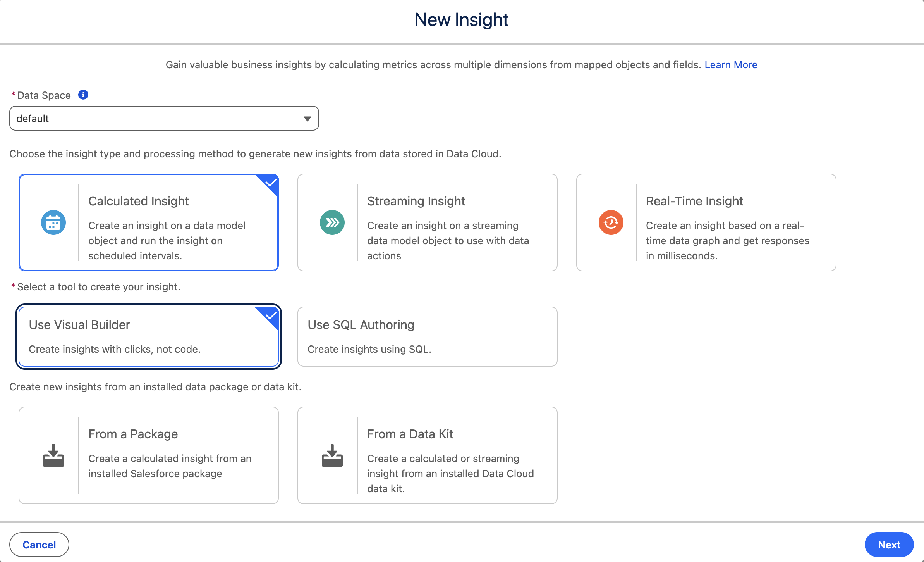Viewport: 924px width, 562px height.
Task: Click the Data Space dropdown arrow
Action: click(307, 119)
